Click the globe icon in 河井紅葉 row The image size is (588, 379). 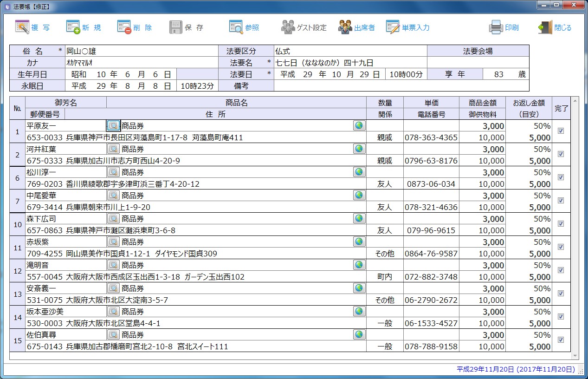[359, 149]
